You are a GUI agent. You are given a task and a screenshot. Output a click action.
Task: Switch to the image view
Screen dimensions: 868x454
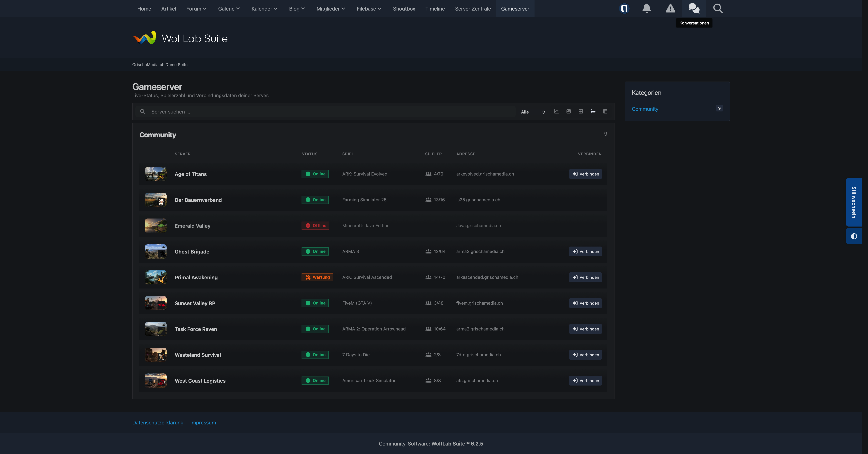point(568,112)
